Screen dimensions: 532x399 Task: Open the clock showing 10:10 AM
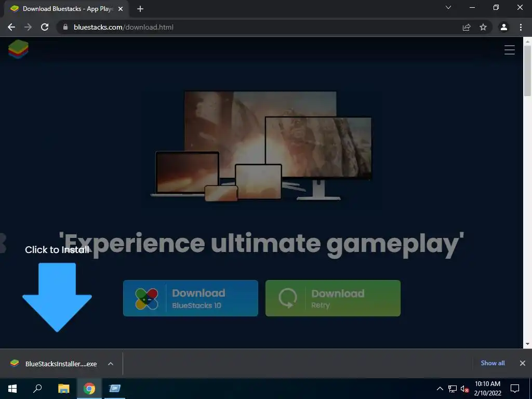(x=487, y=389)
